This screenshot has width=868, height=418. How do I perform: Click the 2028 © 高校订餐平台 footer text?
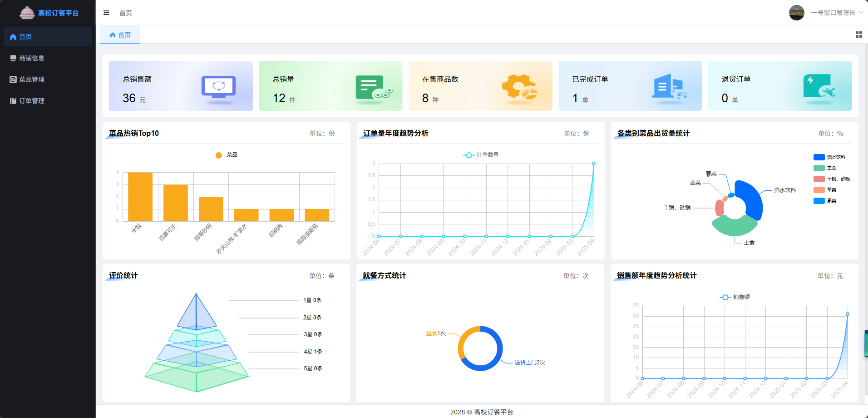[482, 412]
